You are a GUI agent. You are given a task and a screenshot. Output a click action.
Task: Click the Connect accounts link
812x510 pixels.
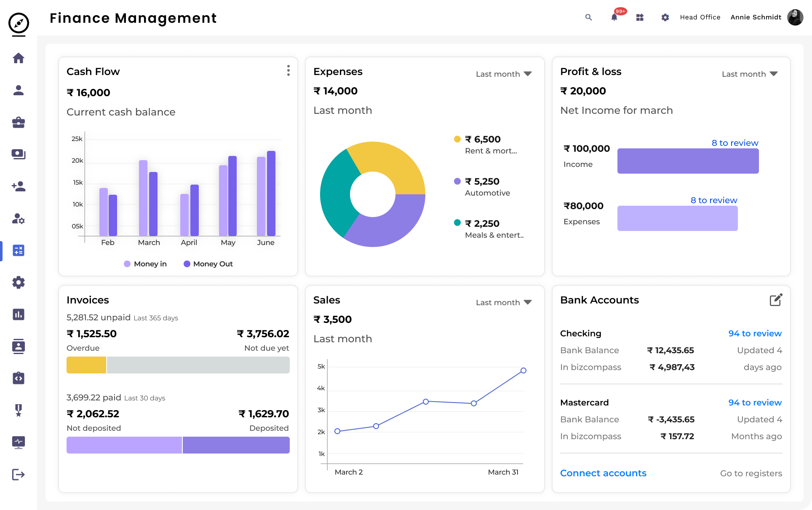[x=603, y=473]
